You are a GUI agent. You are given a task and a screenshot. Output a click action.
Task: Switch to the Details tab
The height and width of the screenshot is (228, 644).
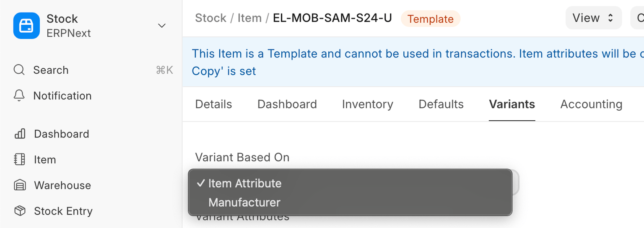(213, 104)
